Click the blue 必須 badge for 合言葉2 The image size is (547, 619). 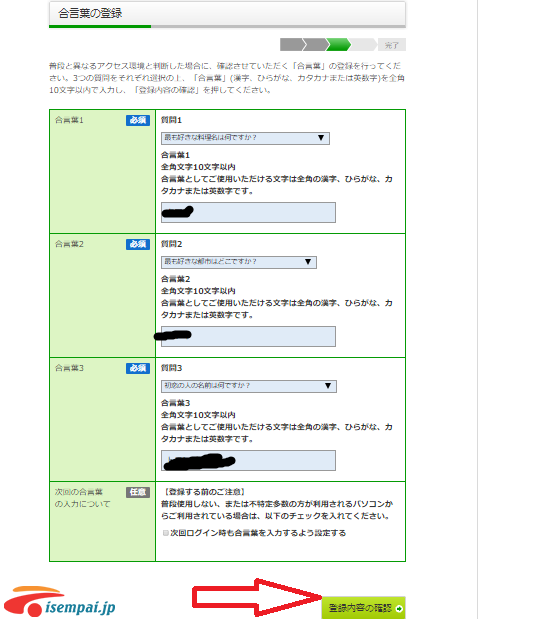point(138,244)
